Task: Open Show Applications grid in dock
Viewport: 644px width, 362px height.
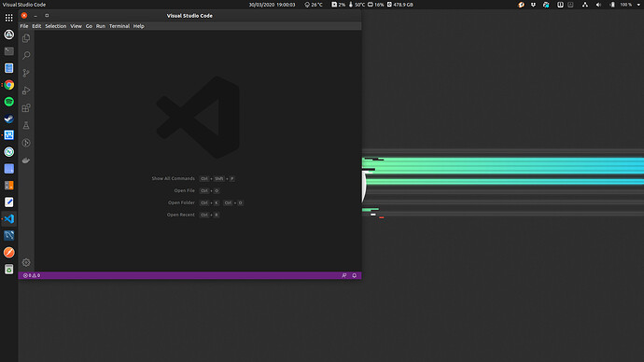Action: click(9, 18)
